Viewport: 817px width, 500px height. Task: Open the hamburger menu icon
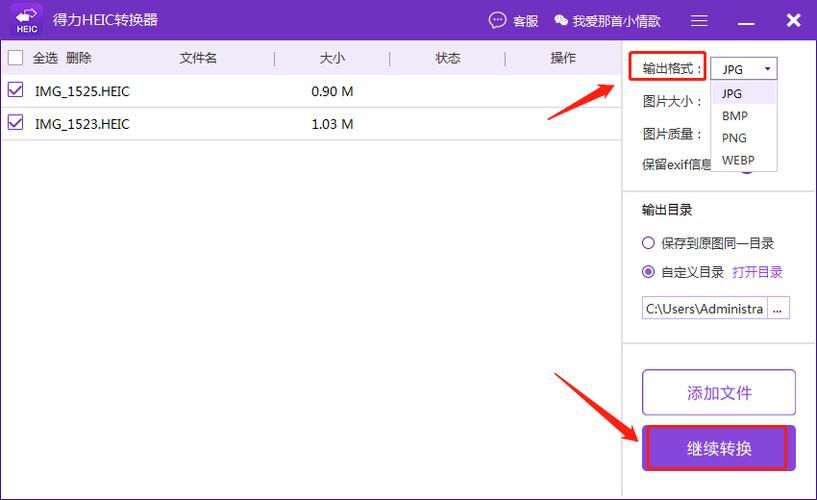coord(699,20)
